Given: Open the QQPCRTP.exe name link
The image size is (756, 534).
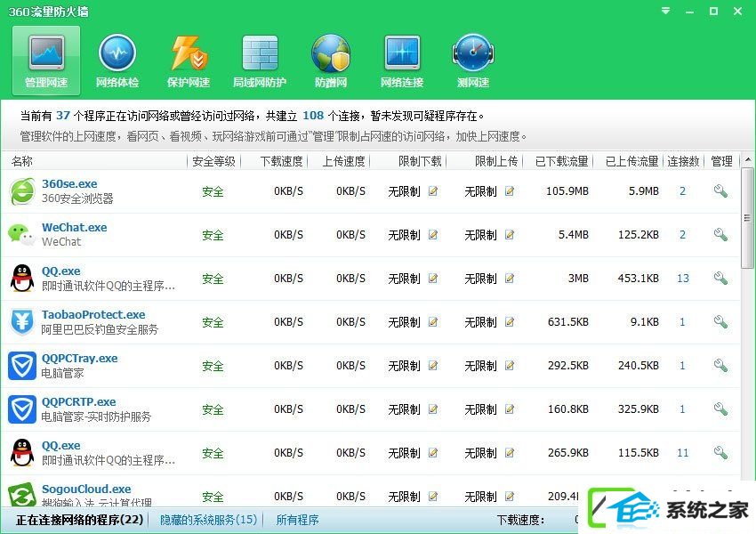Looking at the screenshot, I should pos(78,401).
